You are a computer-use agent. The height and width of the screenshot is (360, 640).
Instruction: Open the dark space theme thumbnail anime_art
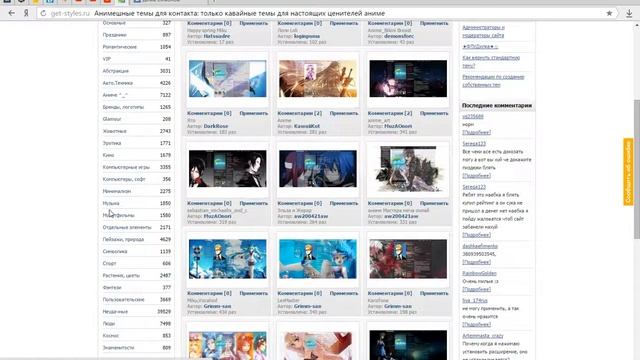(x=408, y=79)
